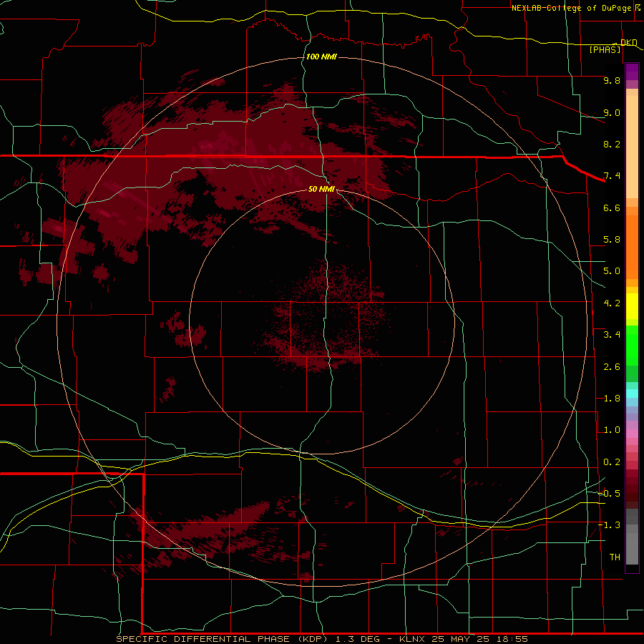Click the -1.3 value on the color scale
The height and width of the screenshot is (644, 644).
coord(609,525)
